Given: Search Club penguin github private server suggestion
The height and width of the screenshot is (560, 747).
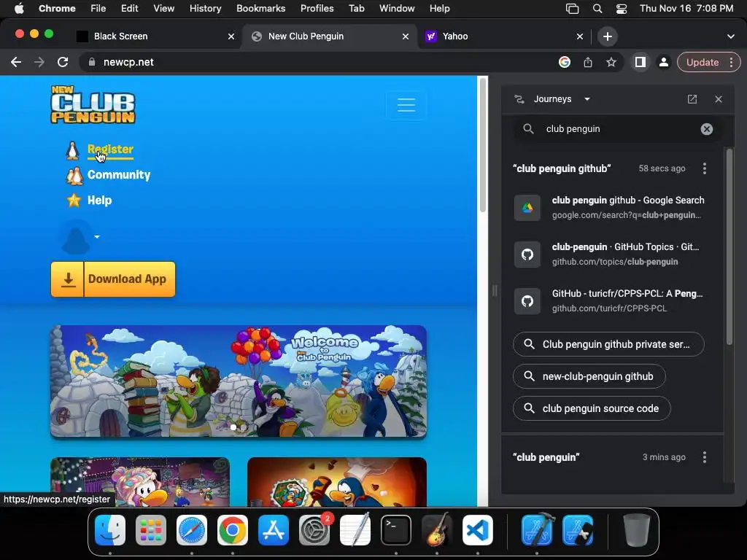Looking at the screenshot, I should click(x=608, y=344).
